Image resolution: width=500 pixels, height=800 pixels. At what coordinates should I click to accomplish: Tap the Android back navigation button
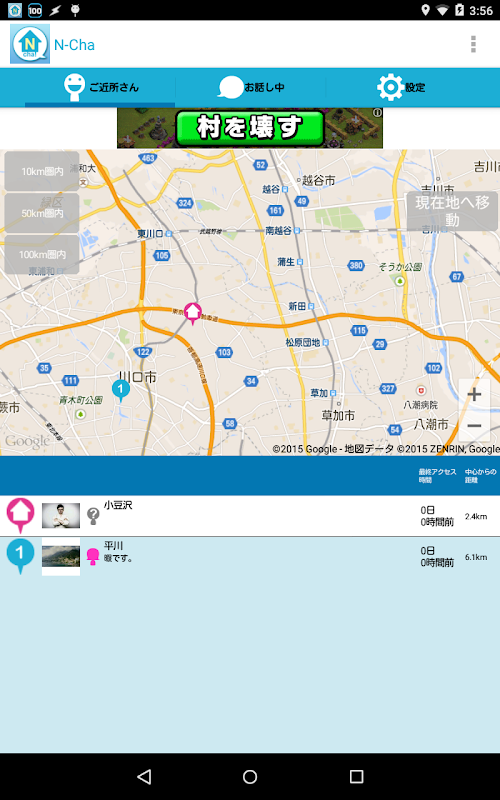(144, 777)
